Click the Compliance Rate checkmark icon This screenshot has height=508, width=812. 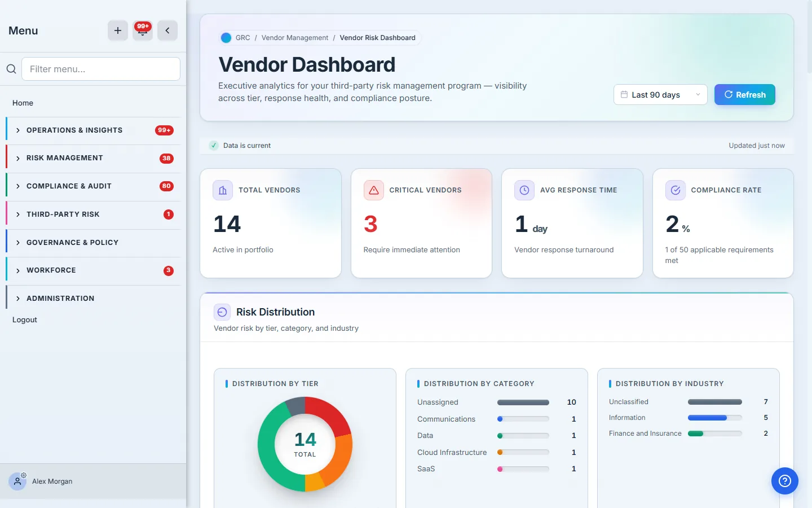coord(676,190)
